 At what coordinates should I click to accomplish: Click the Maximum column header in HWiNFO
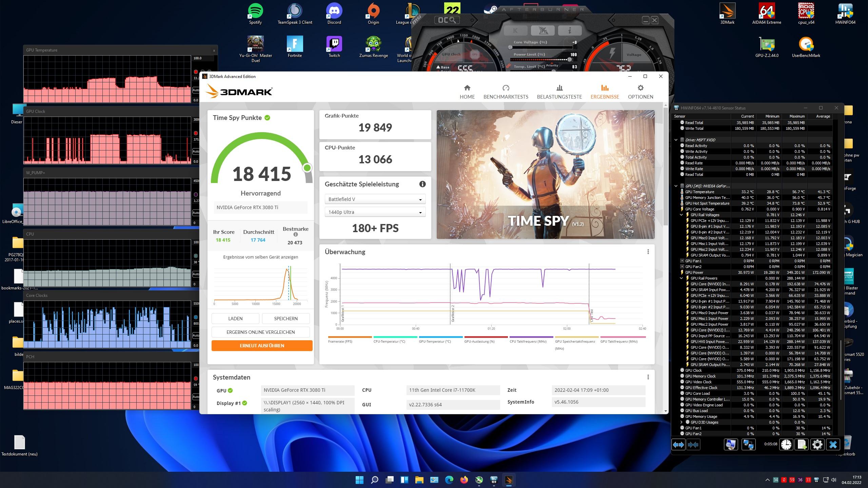click(x=794, y=116)
